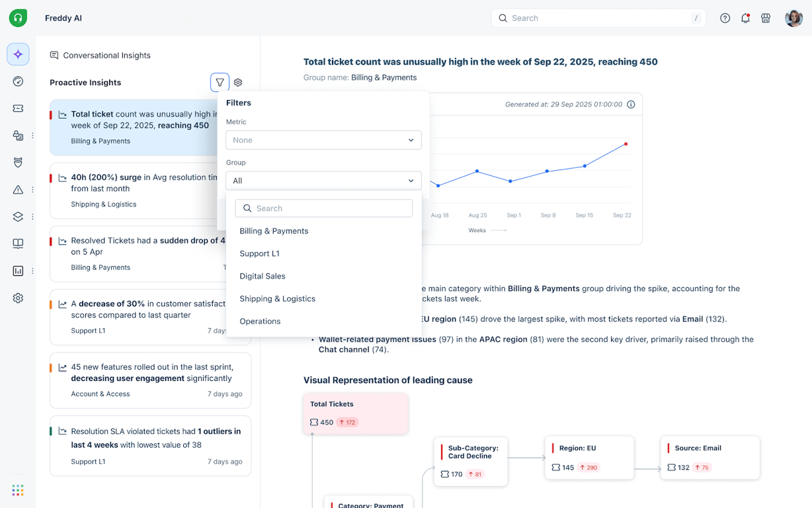This screenshot has width=812, height=508.
Task: Open the marketplace store icon
Action: [x=766, y=19]
